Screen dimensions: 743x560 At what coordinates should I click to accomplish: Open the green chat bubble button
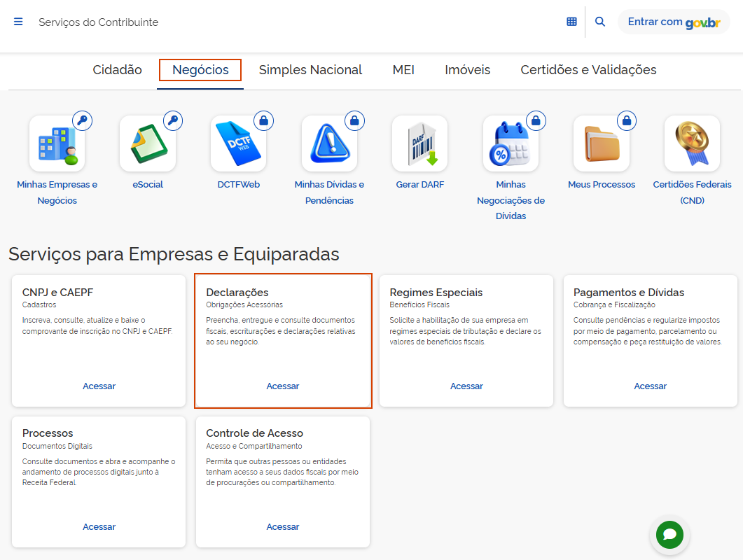[x=669, y=535]
